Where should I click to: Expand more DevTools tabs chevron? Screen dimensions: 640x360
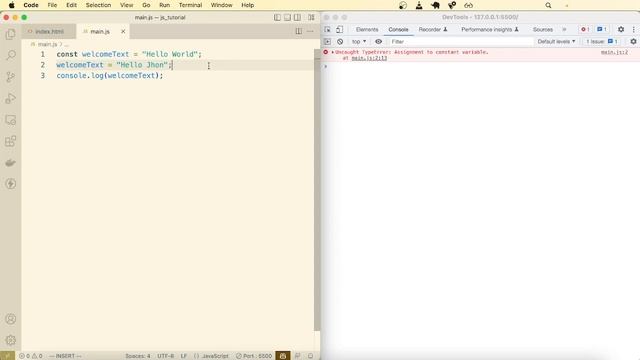(x=564, y=29)
